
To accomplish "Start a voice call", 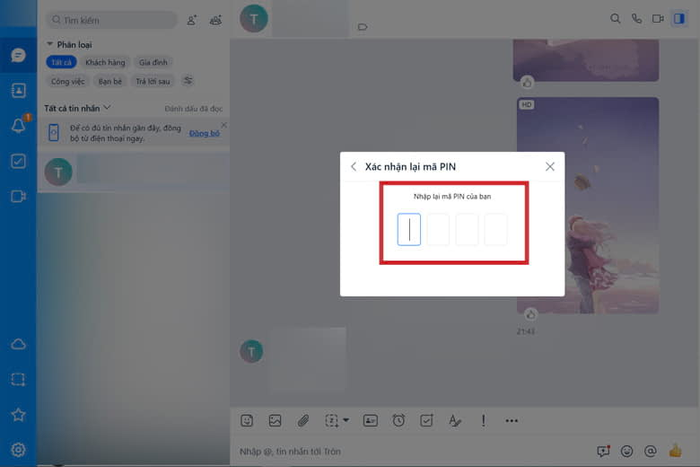I will (637, 19).
